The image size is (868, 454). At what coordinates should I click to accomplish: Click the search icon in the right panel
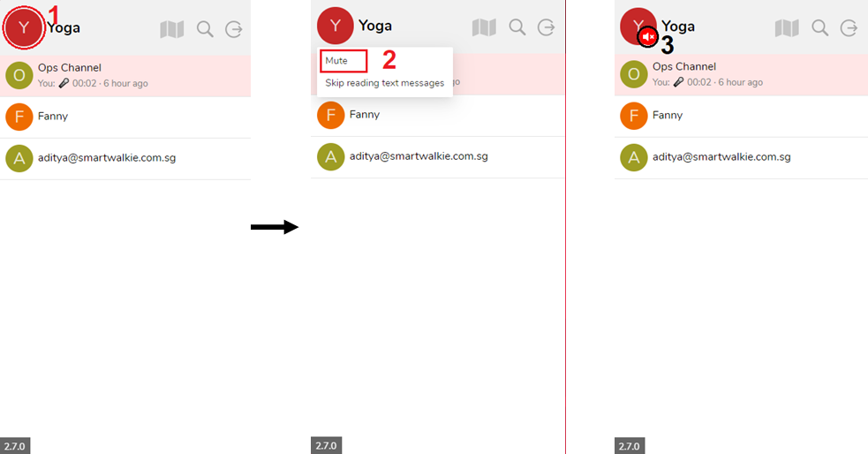[819, 27]
